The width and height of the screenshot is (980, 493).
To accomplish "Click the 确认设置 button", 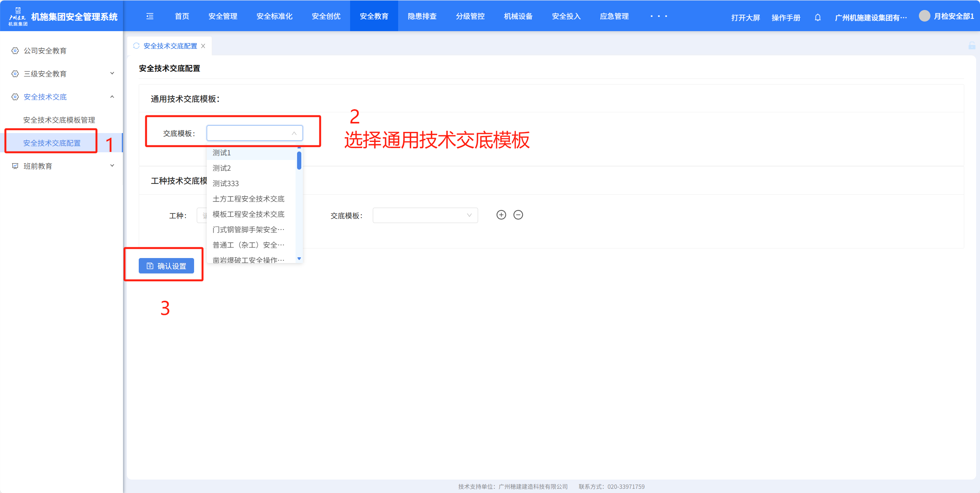I will (166, 266).
